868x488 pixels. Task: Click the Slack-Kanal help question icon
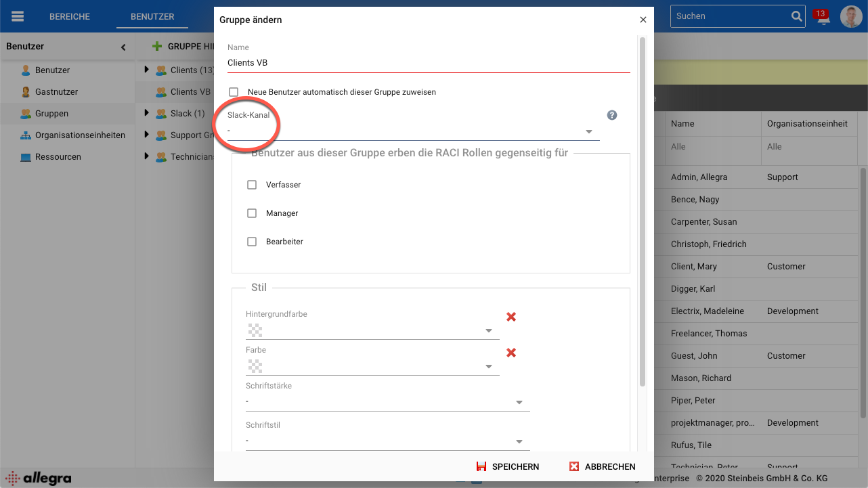click(612, 115)
